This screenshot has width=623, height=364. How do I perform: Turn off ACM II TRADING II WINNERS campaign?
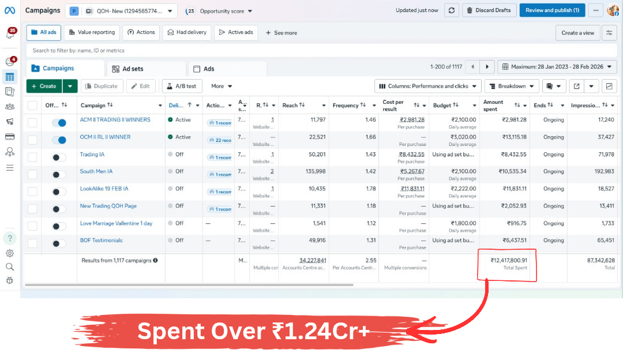[x=59, y=123]
